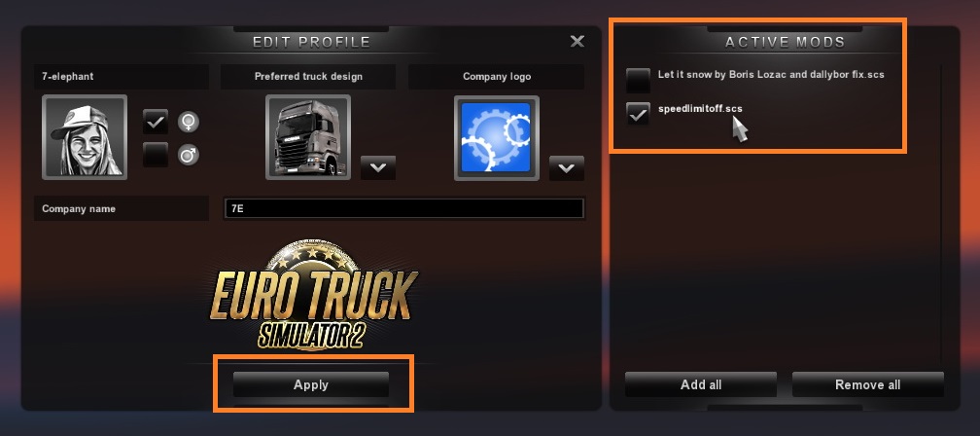The image size is (980, 436).
Task: Click the Apply button
Action: pyautogui.click(x=311, y=384)
